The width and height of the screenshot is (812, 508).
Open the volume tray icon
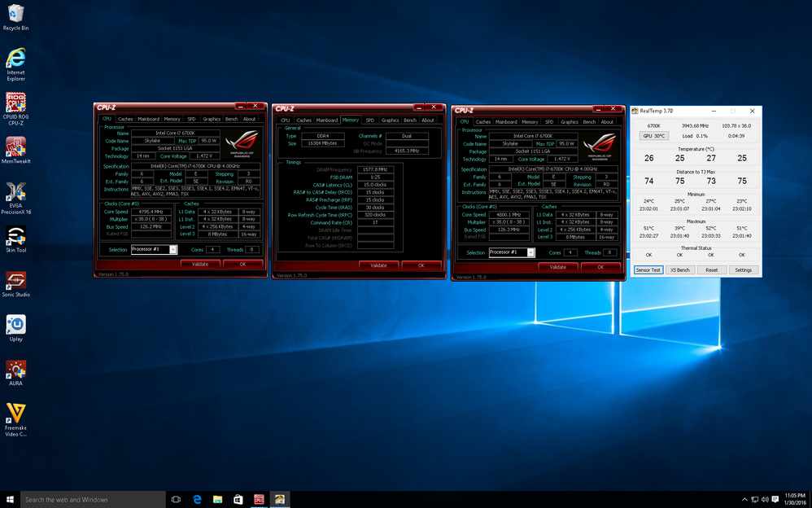pos(766,500)
